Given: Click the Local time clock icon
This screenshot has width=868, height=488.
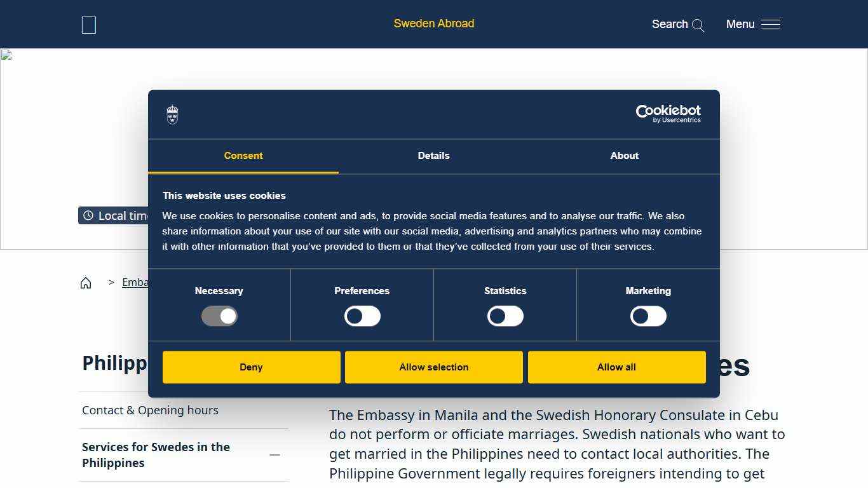Looking at the screenshot, I should point(88,215).
